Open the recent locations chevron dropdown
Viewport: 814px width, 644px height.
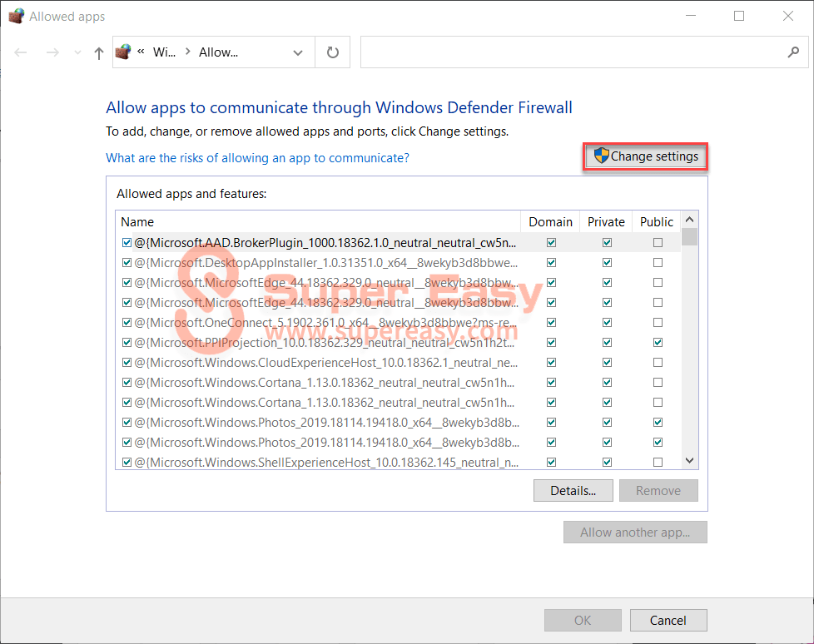pyautogui.click(x=78, y=52)
